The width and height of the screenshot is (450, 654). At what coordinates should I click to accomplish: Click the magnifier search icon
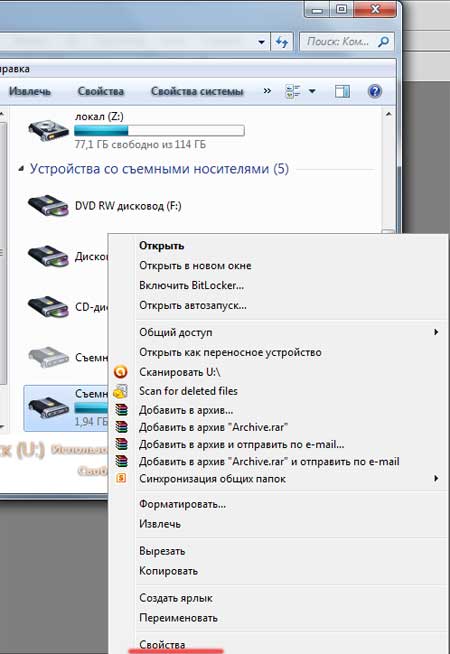coord(383,42)
